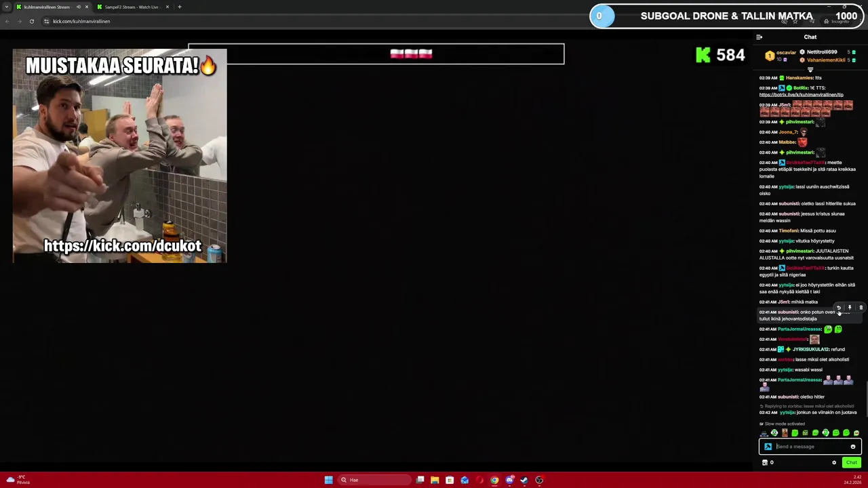Open chat settings gear icon
This screenshot has height=488, width=868.
(x=834, y=462)
